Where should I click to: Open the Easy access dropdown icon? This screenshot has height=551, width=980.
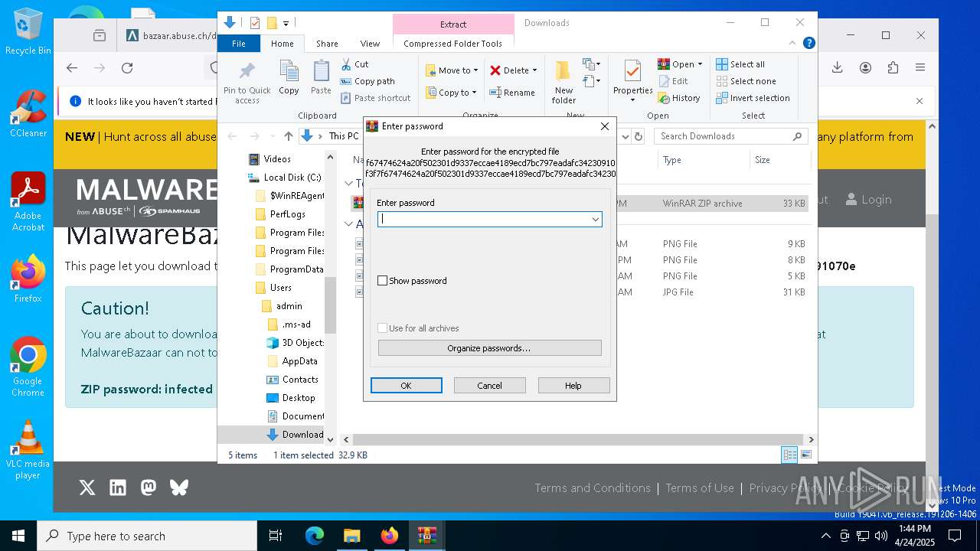tap(591, 80)
